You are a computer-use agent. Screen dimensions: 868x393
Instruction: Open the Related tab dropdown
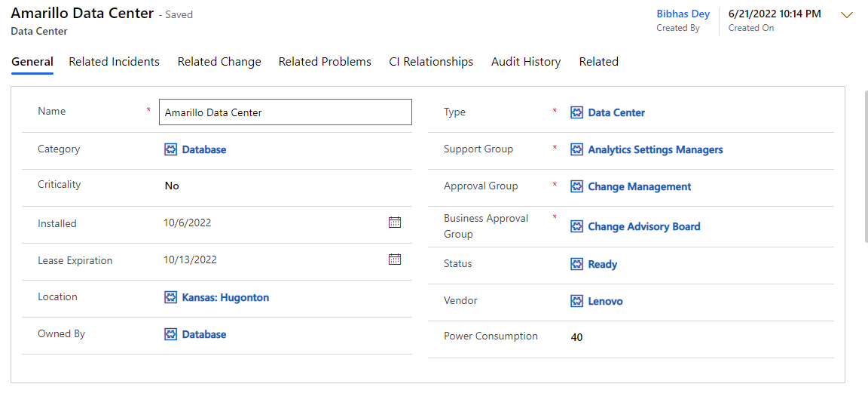[598, 62]
